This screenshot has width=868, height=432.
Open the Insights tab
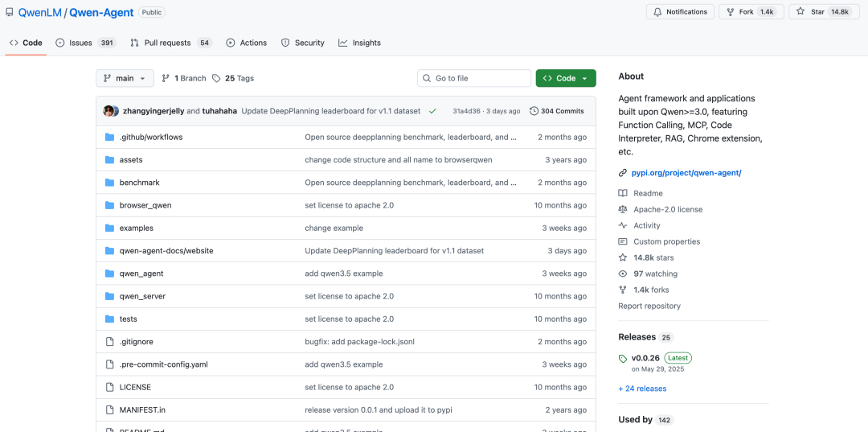(360, 43)
